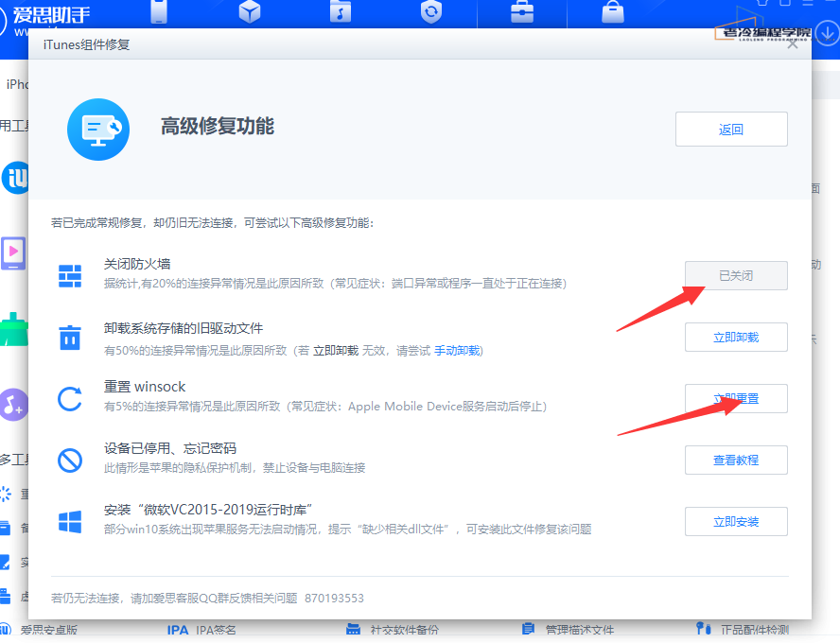The image size is (840, 643).
Task: Open 社交软件备份 tool in the background window
Action: [x=393, y=630]
